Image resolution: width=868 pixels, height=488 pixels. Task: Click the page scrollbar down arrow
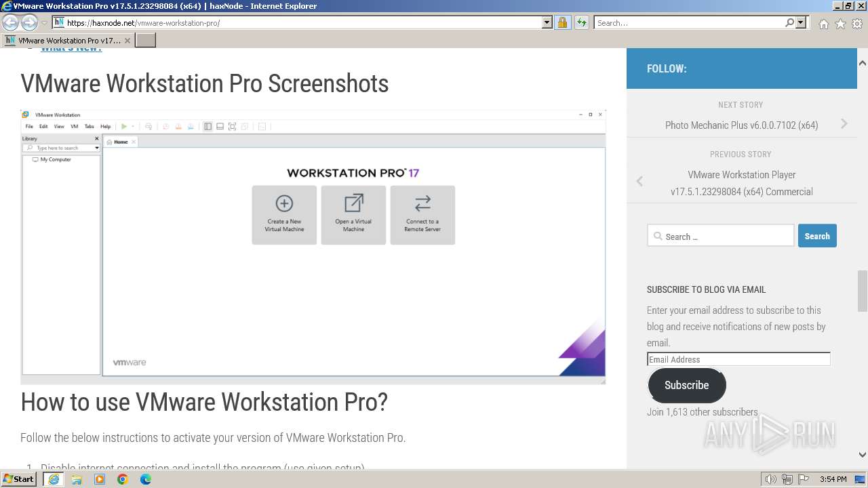pos(862,455)
